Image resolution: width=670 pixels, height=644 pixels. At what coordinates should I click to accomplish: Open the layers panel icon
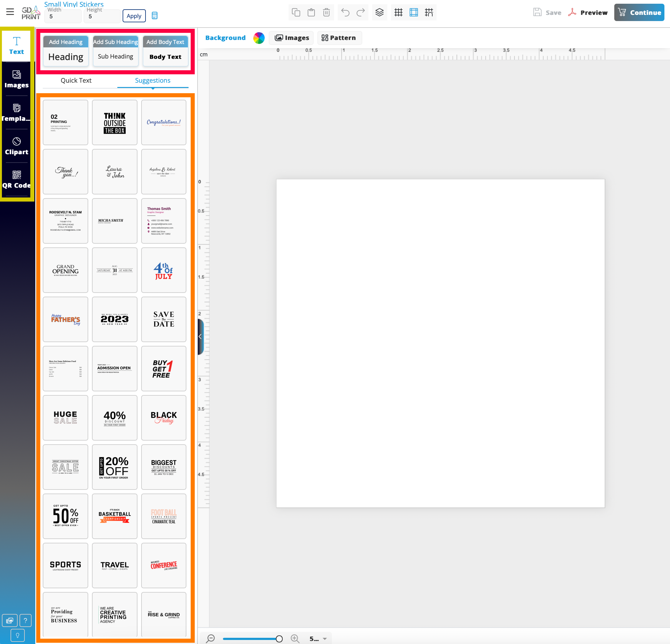click(380, 13)
